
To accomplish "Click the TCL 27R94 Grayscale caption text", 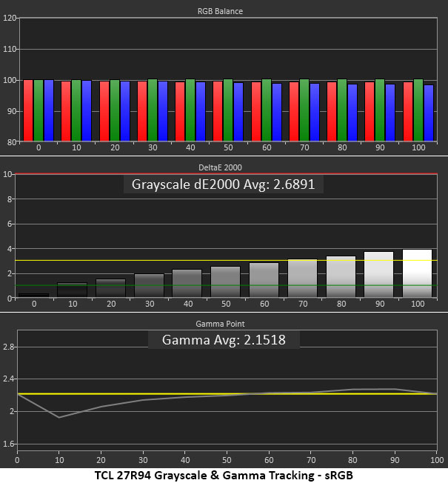I will pos(224,475).
